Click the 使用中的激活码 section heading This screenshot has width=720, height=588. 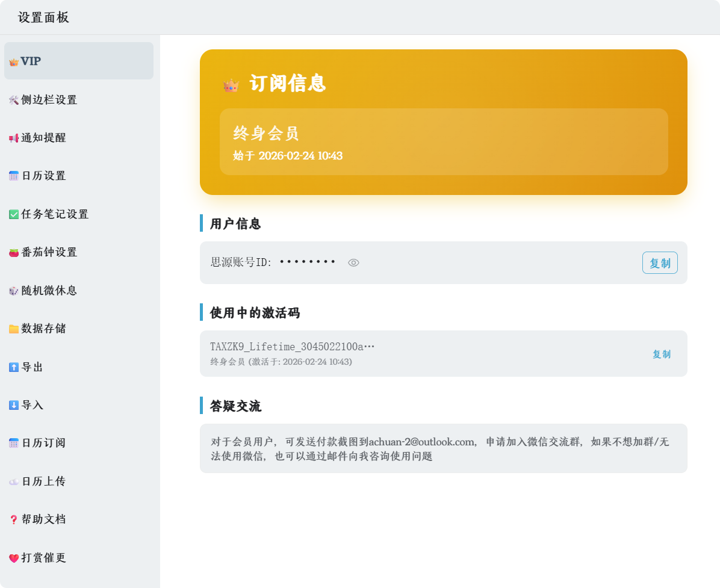[255, 312]
